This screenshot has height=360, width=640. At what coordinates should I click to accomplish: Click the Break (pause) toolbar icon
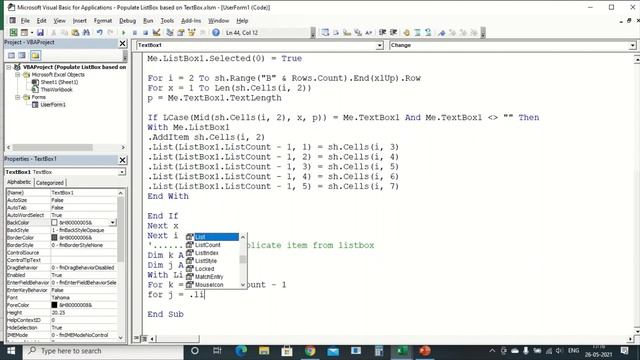coord(134,33)
